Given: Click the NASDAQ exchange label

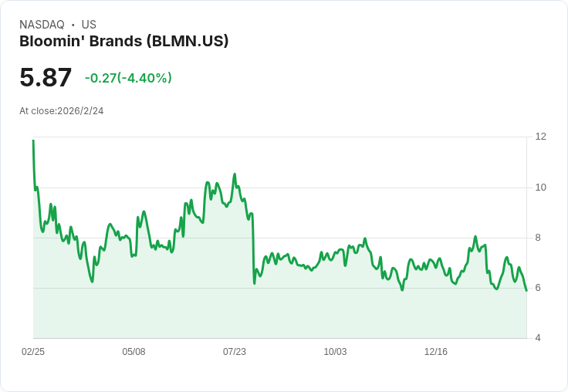Looking at the screenshot, I should point(42,25).
